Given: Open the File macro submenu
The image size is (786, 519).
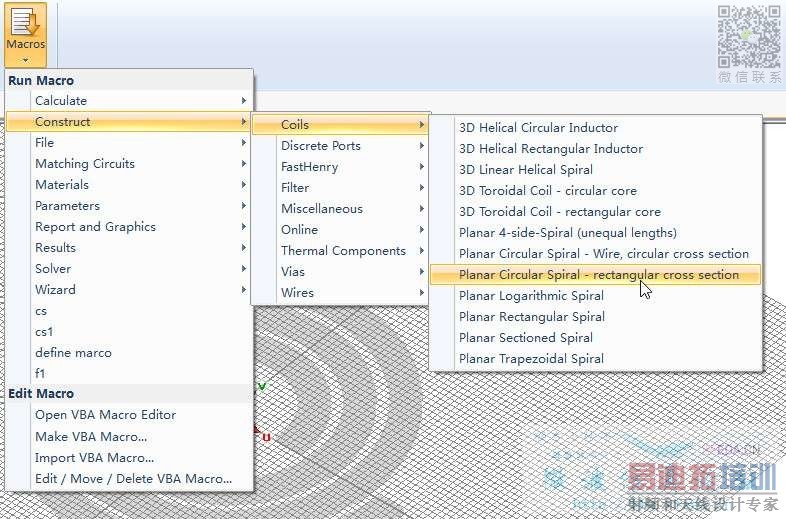Looking at the screenshot, I should (129, 143).
